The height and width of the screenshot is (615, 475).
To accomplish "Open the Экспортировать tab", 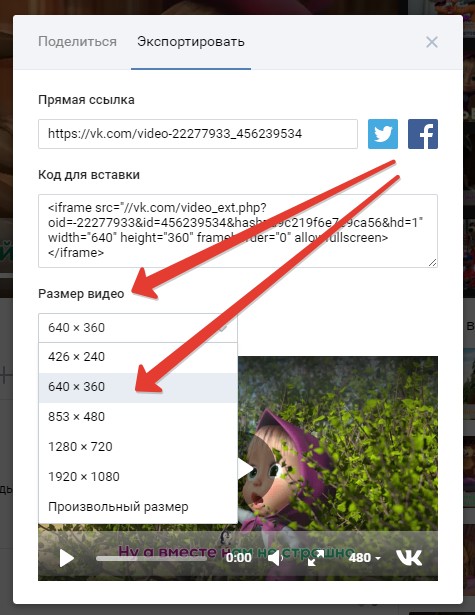I will click(191, 42).
